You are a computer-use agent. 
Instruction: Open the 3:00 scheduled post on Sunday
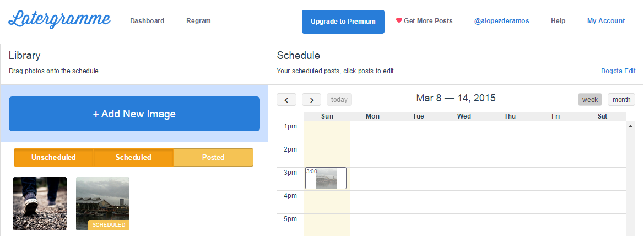[x=326, y=178]
